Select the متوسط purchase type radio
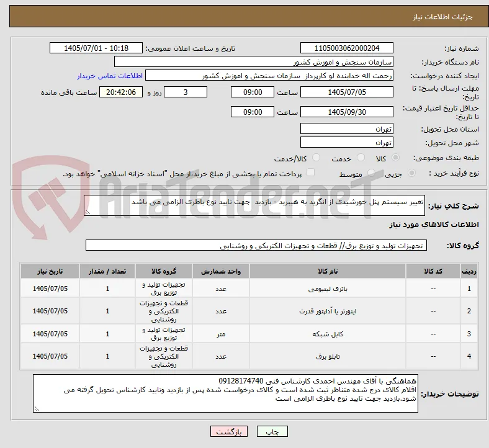The image size is (489, 448). pyautogui.click(x=371, y=173)
